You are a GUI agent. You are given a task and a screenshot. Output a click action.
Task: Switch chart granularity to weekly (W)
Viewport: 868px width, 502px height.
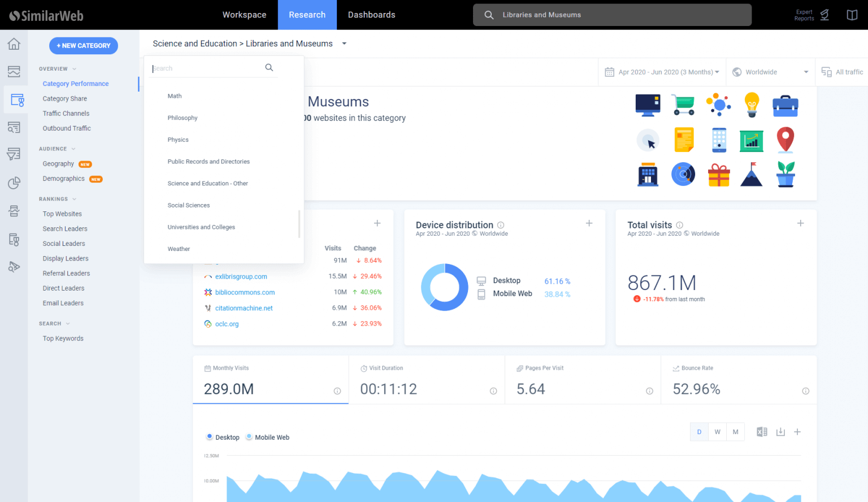point(717,432)
